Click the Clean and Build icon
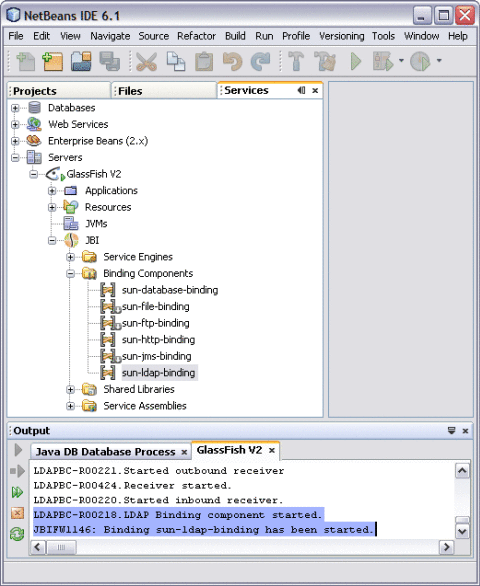Image resolution: width=480 pixels, height=586 pixels. [x=325, y=61]
